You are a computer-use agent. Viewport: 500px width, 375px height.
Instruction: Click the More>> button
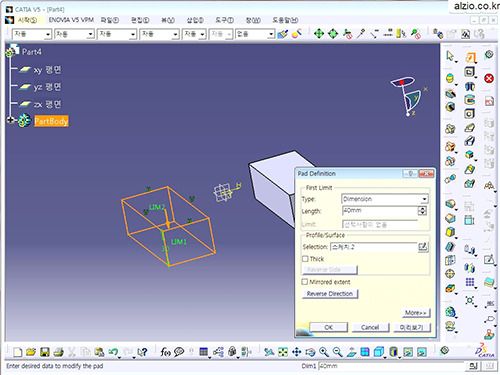tap(415, 313)
